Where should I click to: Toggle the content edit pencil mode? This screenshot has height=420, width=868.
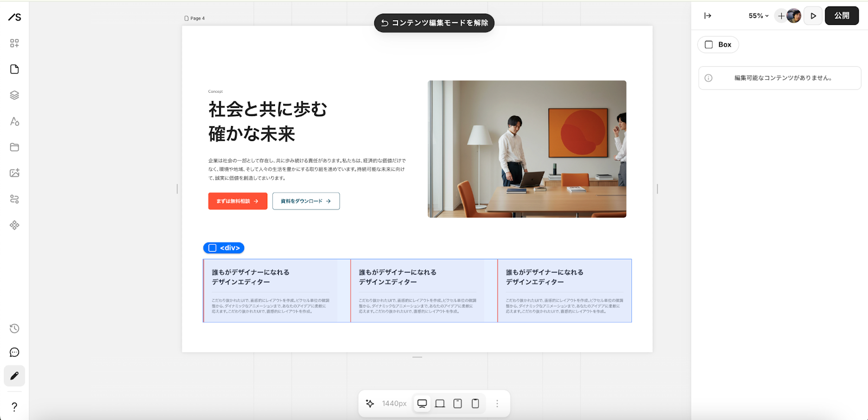[15, 376]
